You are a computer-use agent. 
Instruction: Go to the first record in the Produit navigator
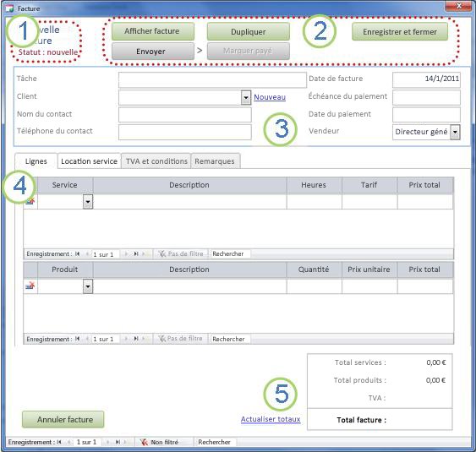78,339
